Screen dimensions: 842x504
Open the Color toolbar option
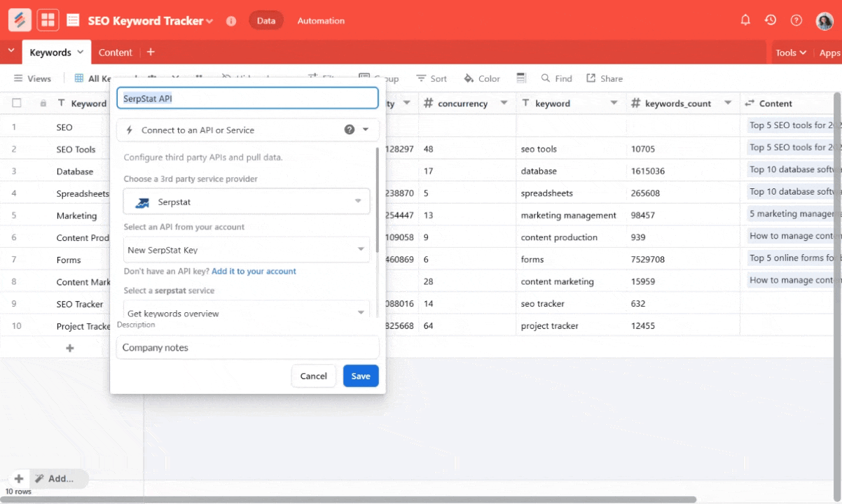click(x=481, y=78)
